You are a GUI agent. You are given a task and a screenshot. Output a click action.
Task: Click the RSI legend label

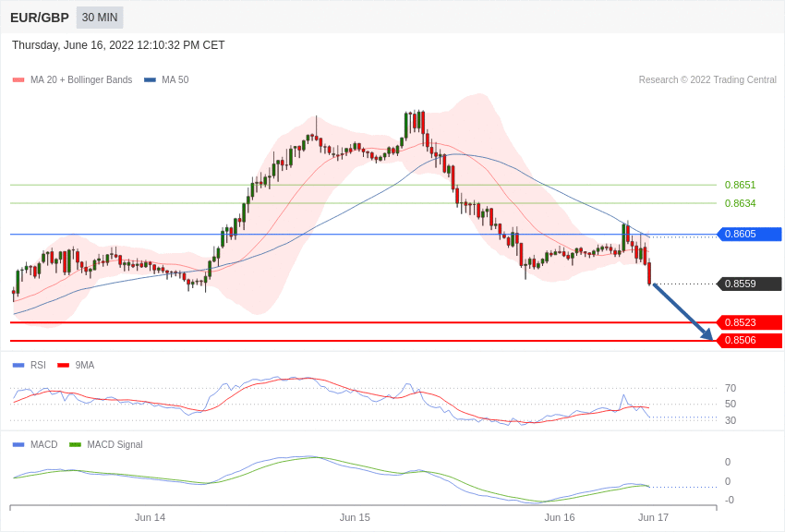tap(38, 366)
